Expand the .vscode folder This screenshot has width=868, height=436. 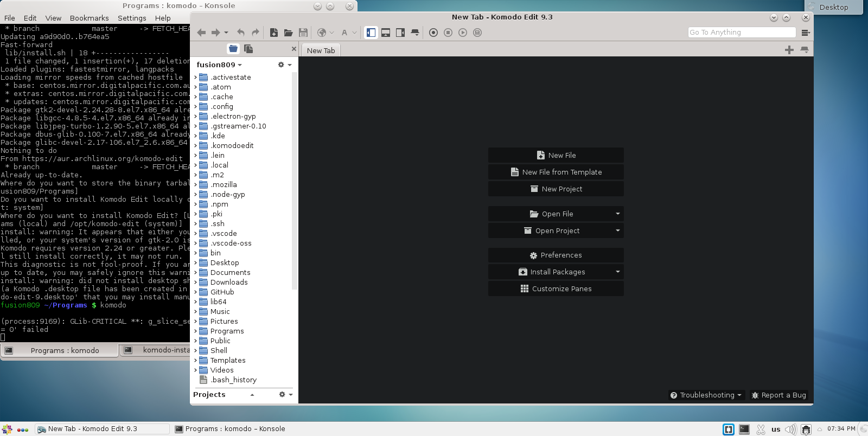tap(195, 233)
